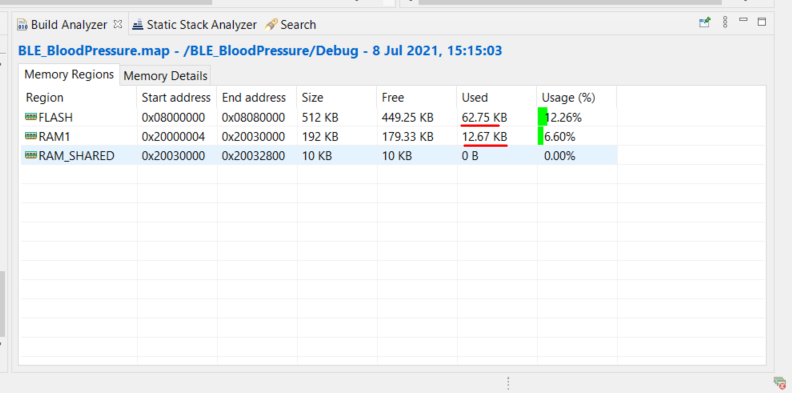Image resolution: width=792 pixels, height=393 pixels.
Task: Click RAM1 start address 0x20000004
Action: (x=173, y=137)
